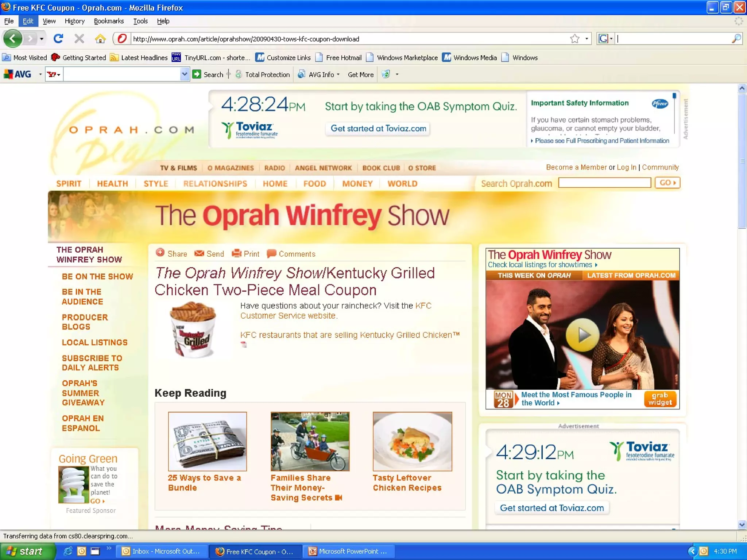Open the Bookmarks menu
The width and height of the screenshot is (747, 560).
click(109, 21)
